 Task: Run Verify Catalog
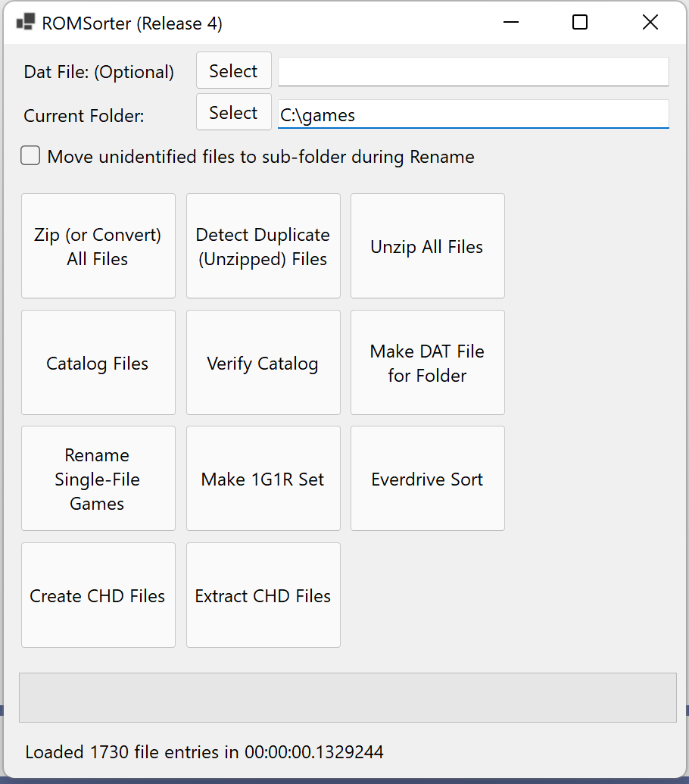[x=263, y=363]
